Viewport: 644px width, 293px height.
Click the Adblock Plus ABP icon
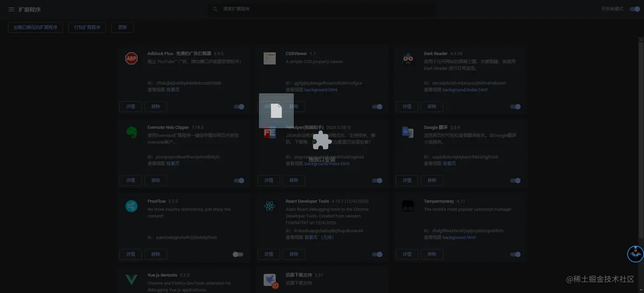(132, 58)
